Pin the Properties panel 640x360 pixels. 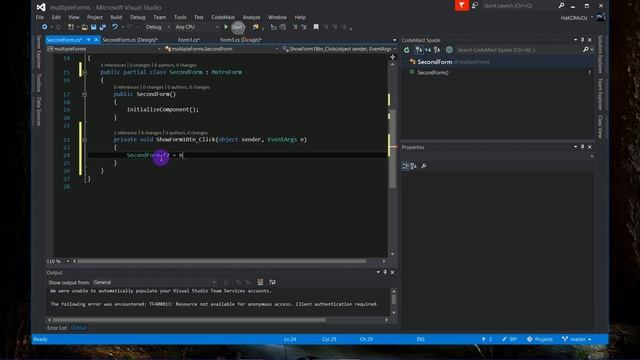(x=582, y=147)
